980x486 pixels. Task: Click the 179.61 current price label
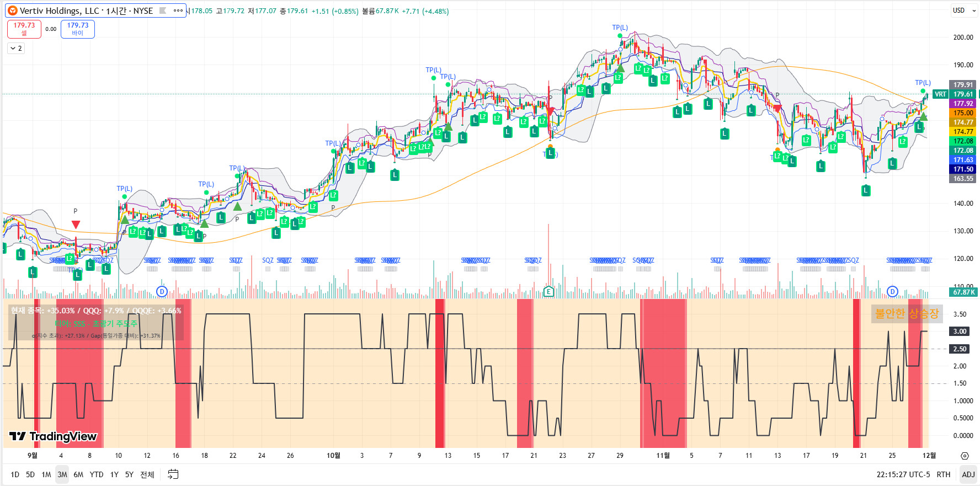pos(963,94)
